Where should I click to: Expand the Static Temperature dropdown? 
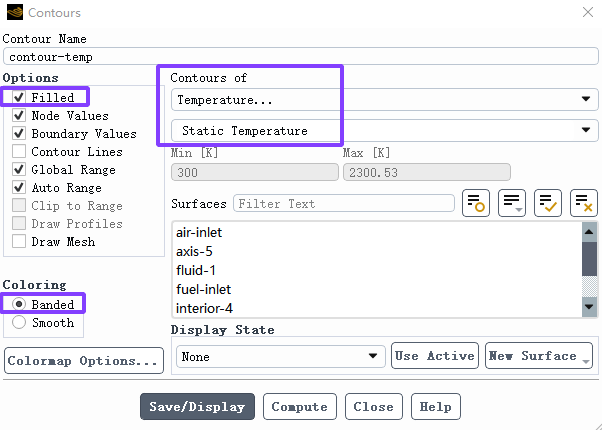click(x=385, y=131)
